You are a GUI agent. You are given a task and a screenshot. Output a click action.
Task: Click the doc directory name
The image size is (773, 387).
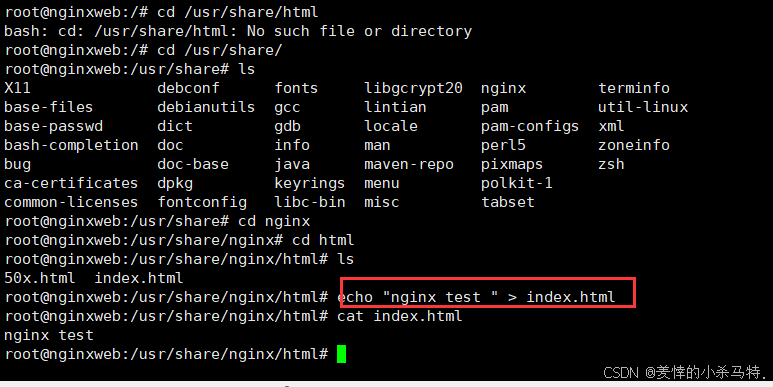(171, 145)
